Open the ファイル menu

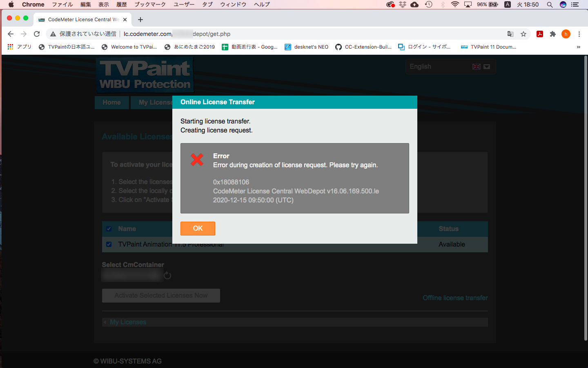(62, 4)
